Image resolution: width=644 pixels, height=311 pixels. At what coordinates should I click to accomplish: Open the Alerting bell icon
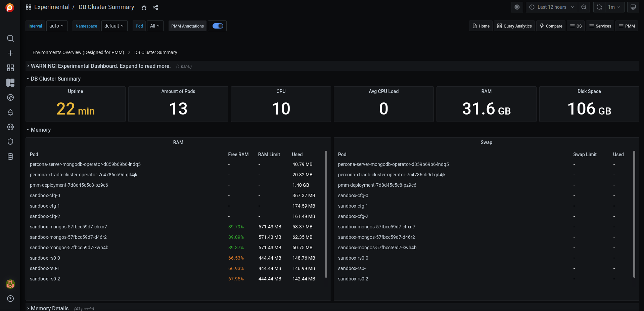10,112
